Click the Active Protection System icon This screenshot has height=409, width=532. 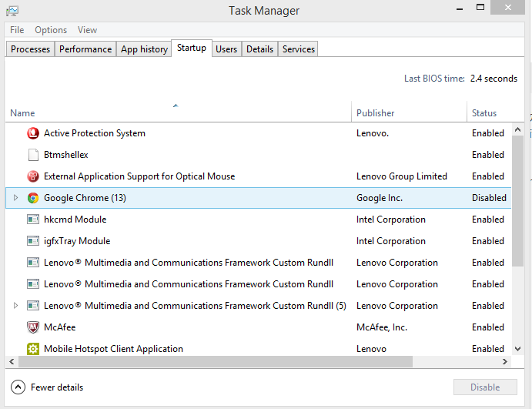point(33,133)
